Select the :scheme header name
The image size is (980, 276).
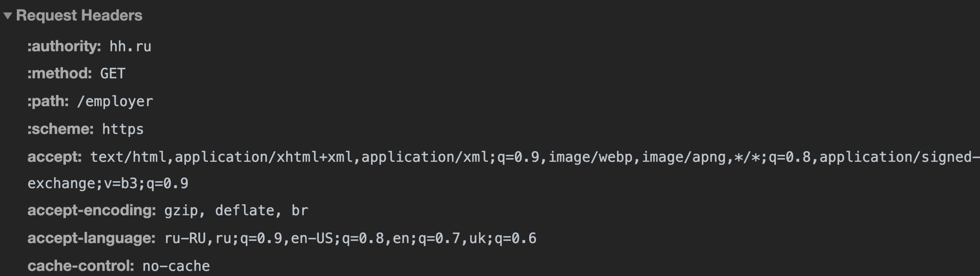[x=60, y=129]
